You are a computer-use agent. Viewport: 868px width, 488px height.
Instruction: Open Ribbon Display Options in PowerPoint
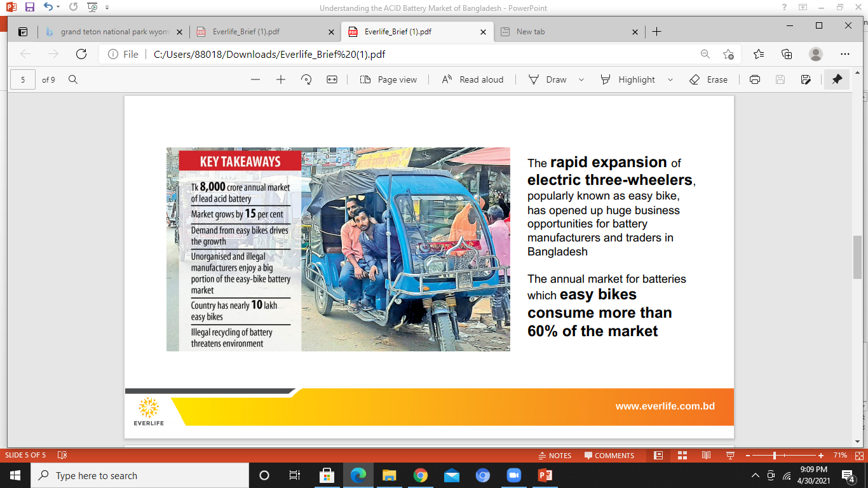[x=803, y=8]
